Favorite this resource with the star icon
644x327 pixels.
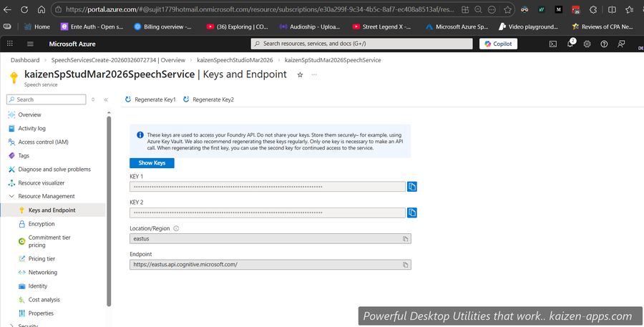coord(301,74)
